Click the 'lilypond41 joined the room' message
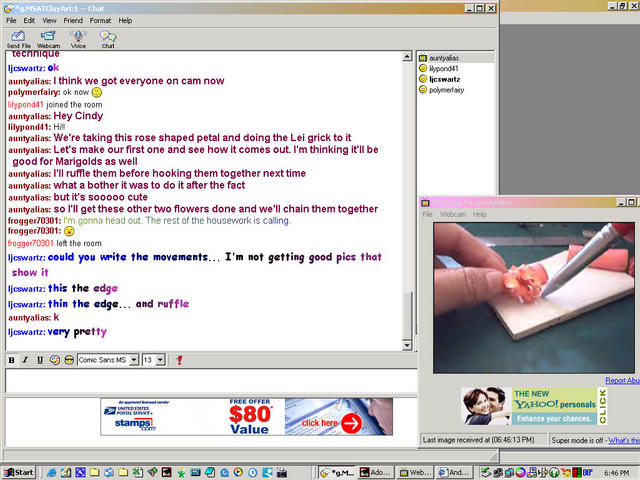Viewport: 640px width, 480px height. tap(55, 104)
